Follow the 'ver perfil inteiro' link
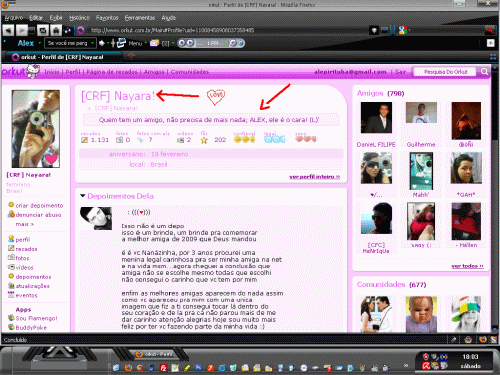Screen dimensions: 500x375 pos(314,177)
